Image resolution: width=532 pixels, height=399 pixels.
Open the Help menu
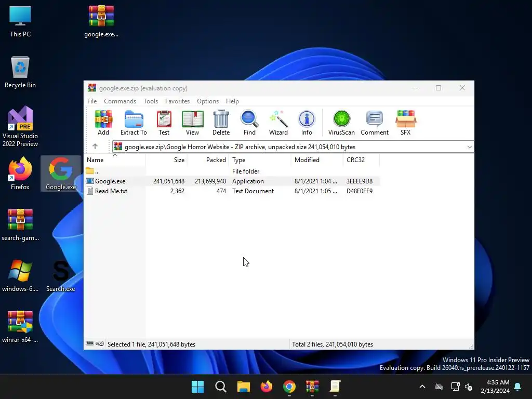coord(232,101)
